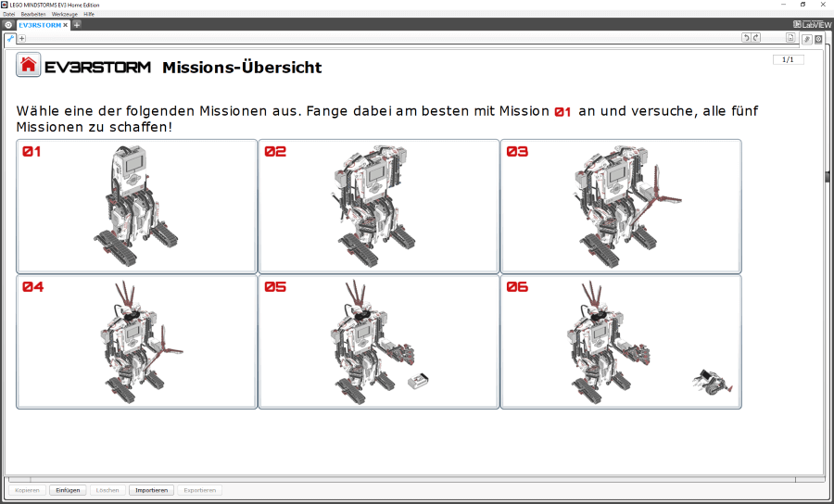The width and height of the screenshot is (834, 504).
Task: Open the Lobby tab icon
Action: 8,25
